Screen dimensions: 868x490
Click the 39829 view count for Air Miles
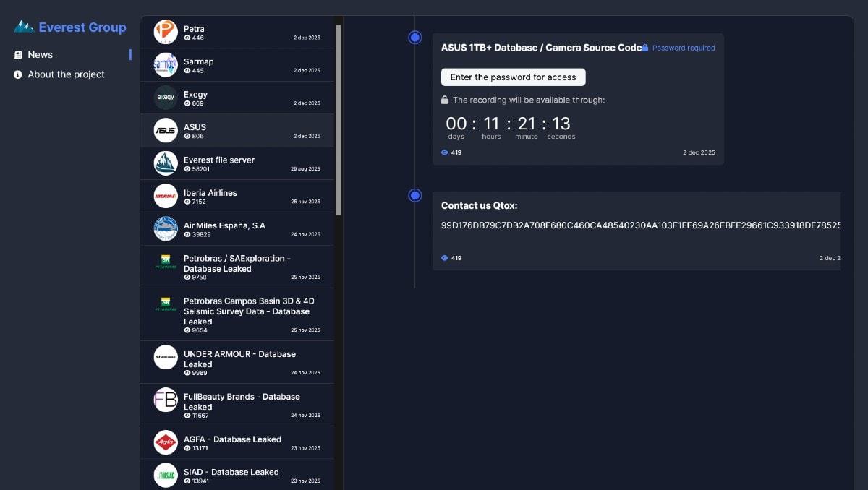point(201,234)
